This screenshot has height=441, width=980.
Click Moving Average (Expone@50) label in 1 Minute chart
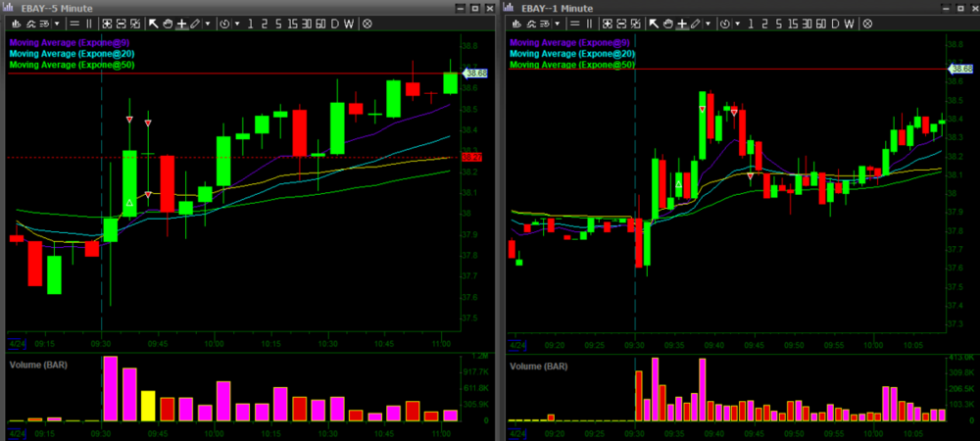pos(572,65)
